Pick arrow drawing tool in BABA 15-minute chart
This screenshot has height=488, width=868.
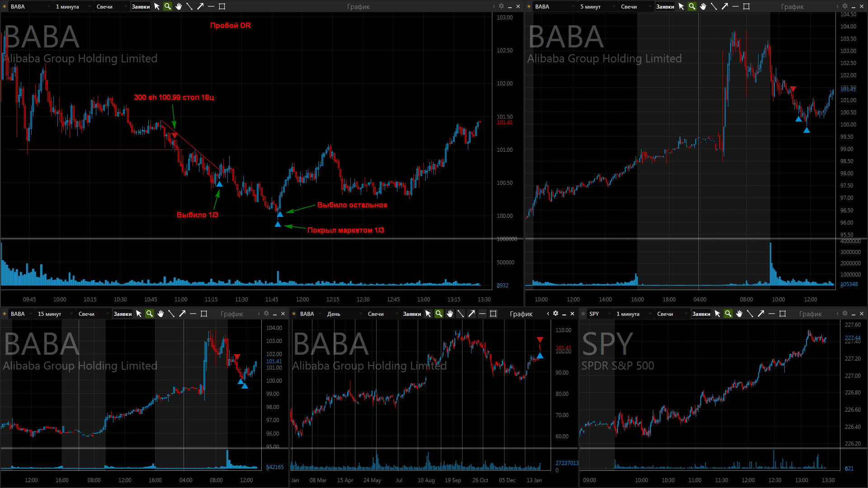coord(182,314)
